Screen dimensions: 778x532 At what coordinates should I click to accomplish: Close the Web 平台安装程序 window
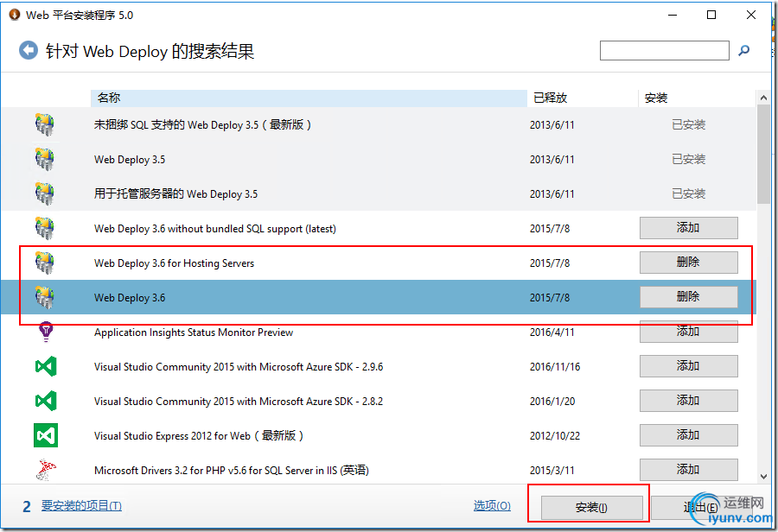click(x=751, y=15)
